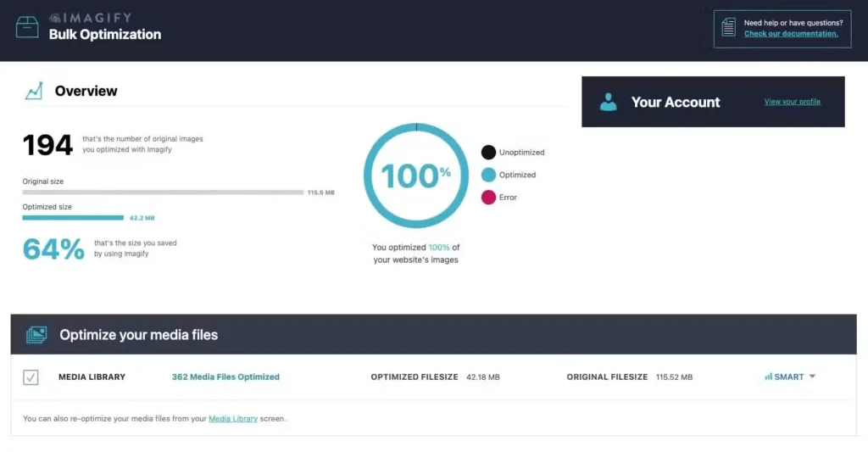Toggle the Media Library checkbox
Screen dimensions: 868x452
(31, 377)
